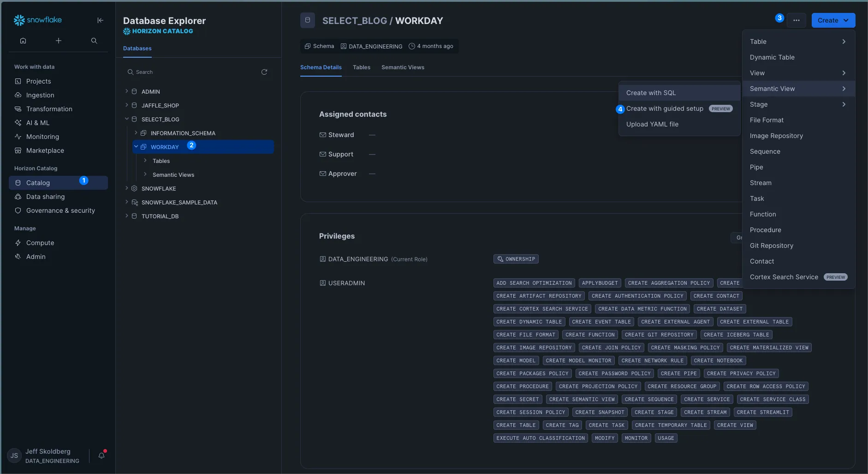
Task: Click the Steward contact row
Action: (x=347, y=135)
